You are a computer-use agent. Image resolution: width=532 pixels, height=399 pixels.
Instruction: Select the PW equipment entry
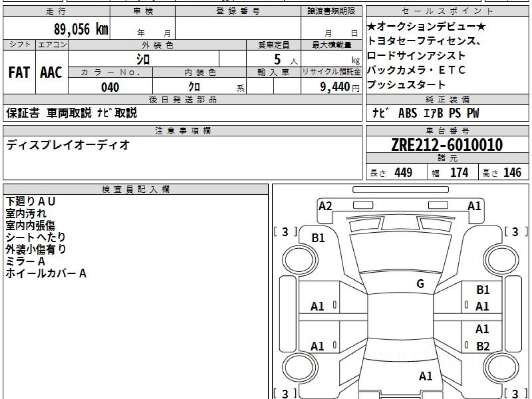473,113
